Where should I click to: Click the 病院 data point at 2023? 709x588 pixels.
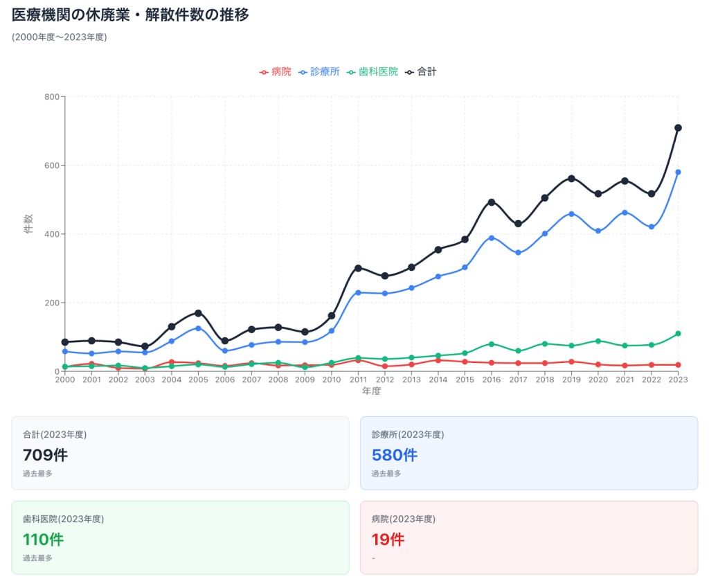pos(678,365)
